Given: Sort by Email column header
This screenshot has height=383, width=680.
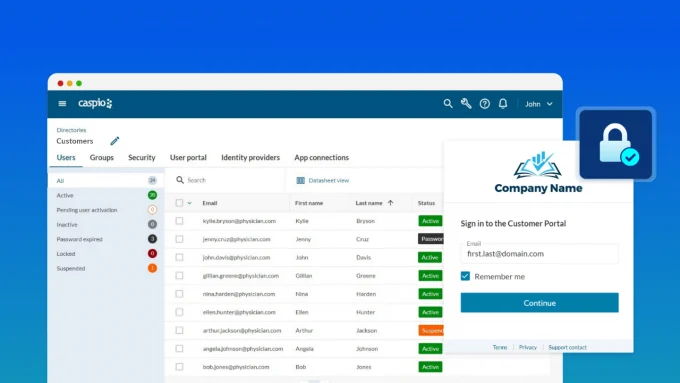Looking at the screenshot, I should [x=210, y=203].
